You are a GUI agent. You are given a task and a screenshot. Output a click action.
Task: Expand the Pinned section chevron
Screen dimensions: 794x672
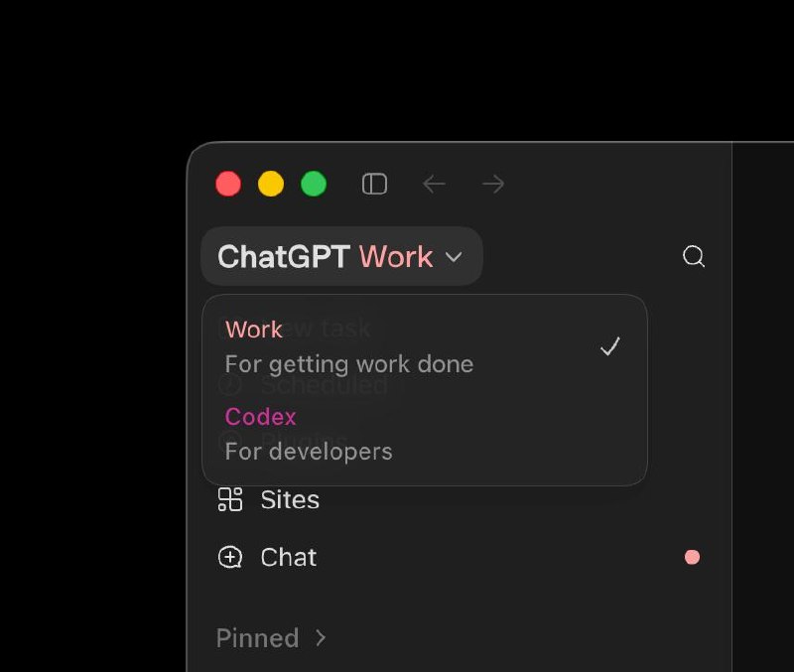point(320,637)
